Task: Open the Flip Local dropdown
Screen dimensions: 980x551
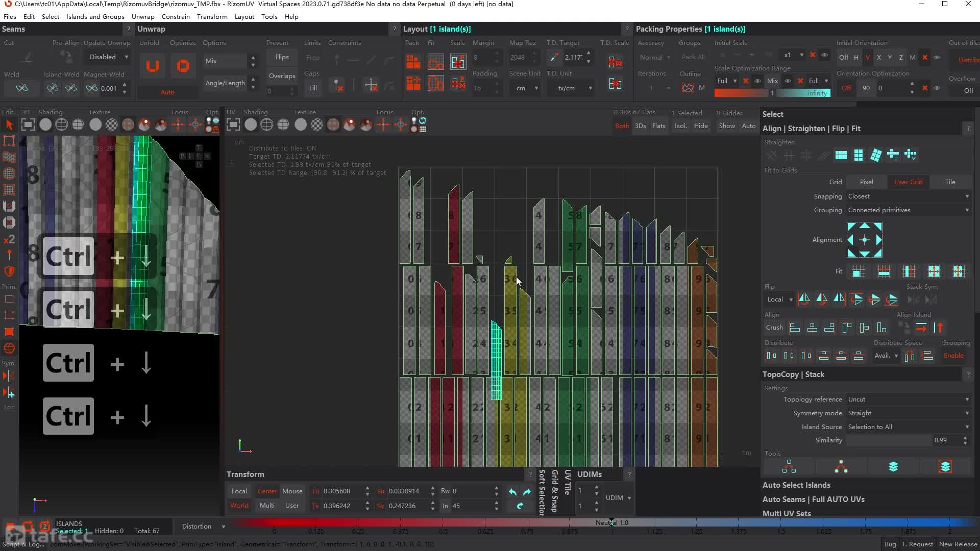Action: [x=779, y=299]
